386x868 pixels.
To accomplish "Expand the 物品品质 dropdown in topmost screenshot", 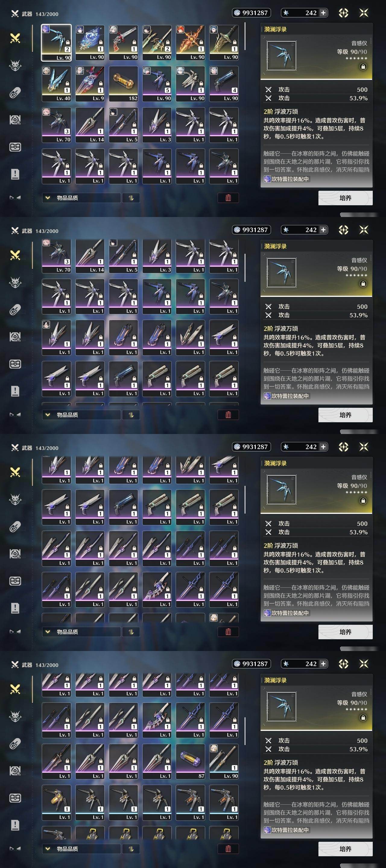I will coord(81,198).
